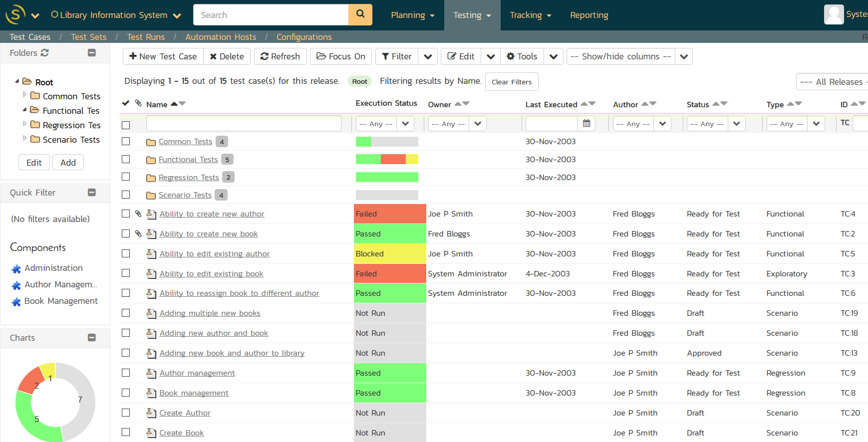
Task: Click the folders refresh icon
Action: 45,53
